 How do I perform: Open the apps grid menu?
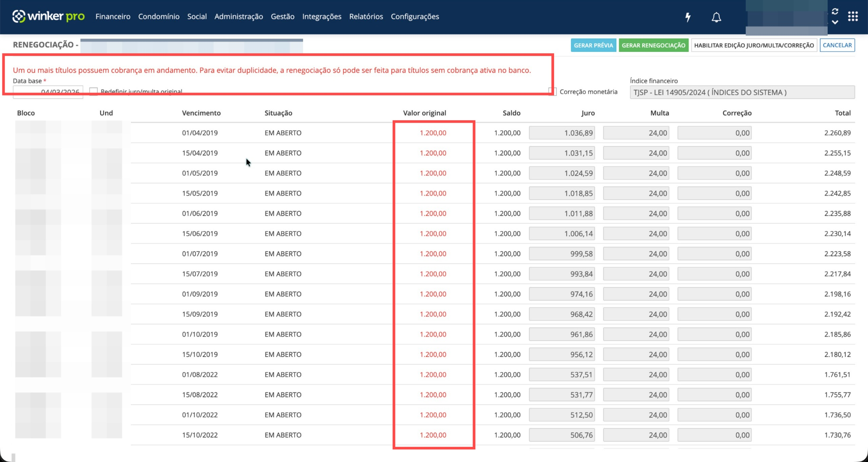click(x=853, y=16)
